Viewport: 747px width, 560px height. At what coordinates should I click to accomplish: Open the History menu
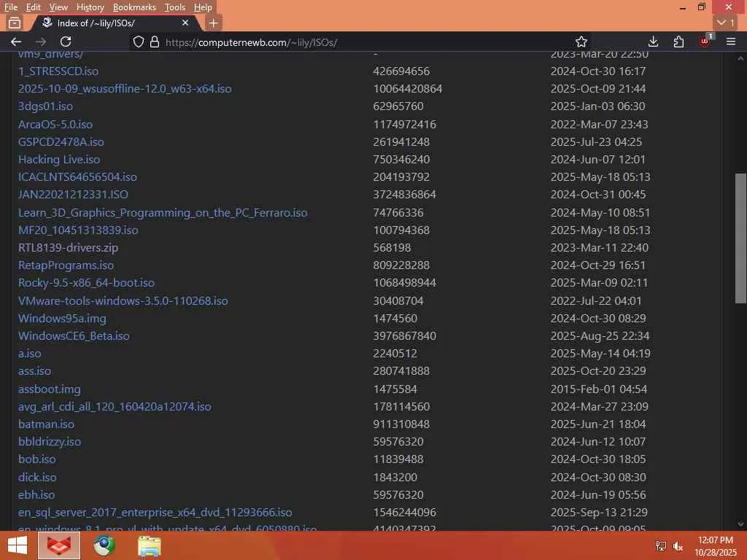(x=90, y=7)
